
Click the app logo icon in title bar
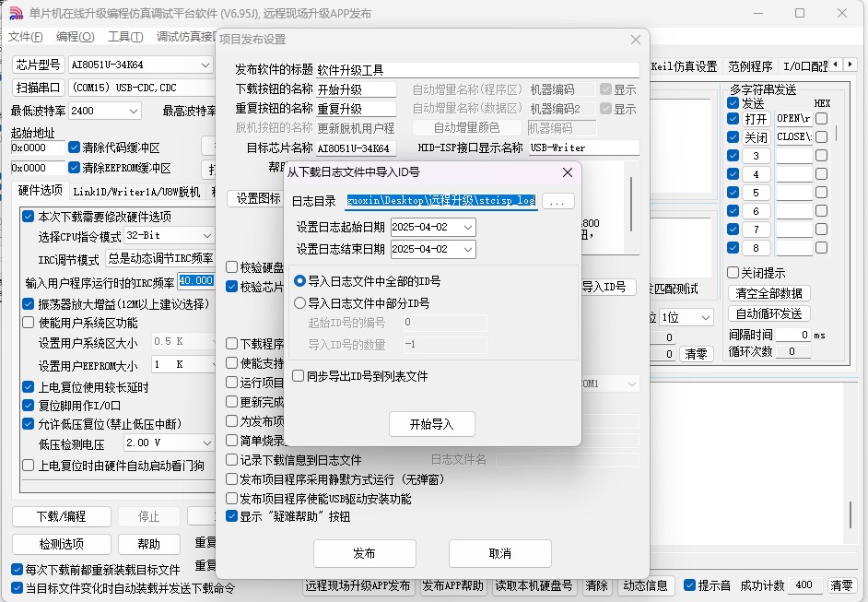(16, 13)
